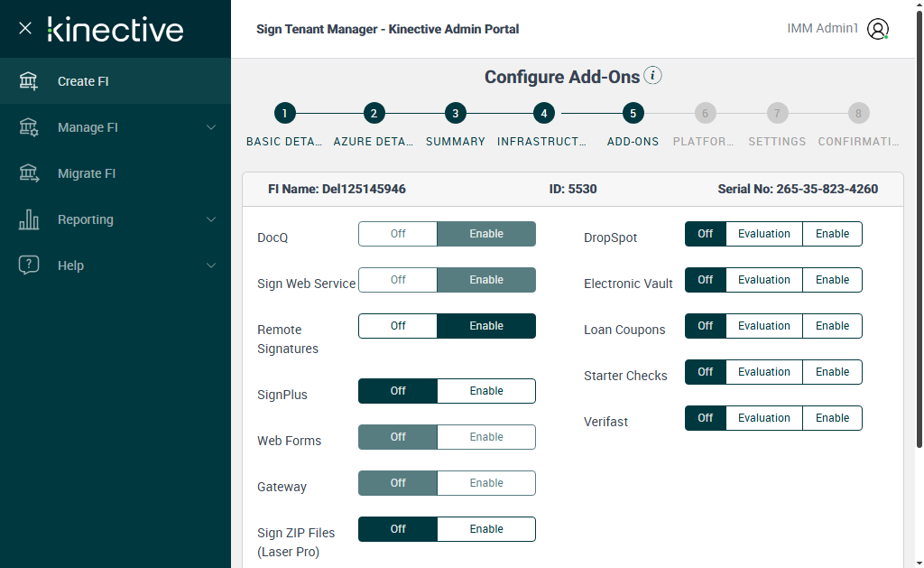Click the Manage FI gear-bank icon
This screenshot has height=568, width=924.
tap(29, 127)
